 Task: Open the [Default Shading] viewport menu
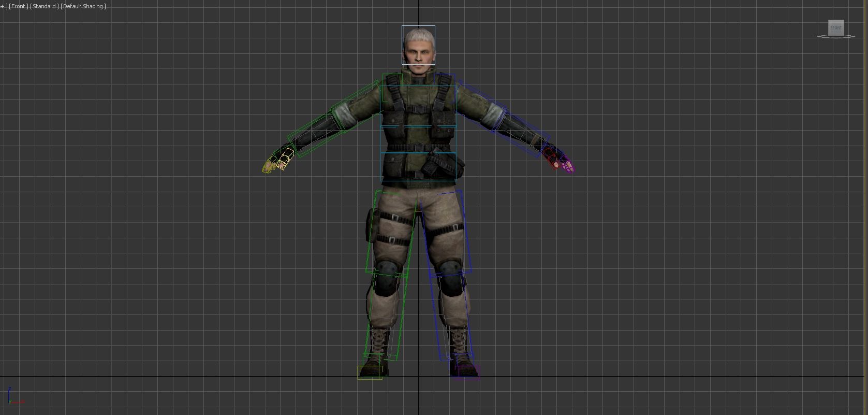tap(83, 6)
